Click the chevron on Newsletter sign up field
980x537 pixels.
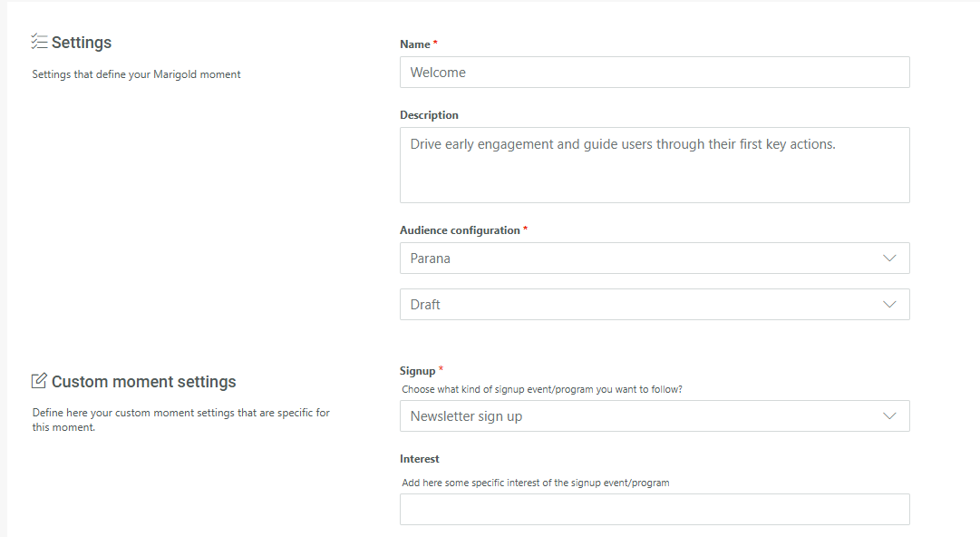tap(889, 416)
